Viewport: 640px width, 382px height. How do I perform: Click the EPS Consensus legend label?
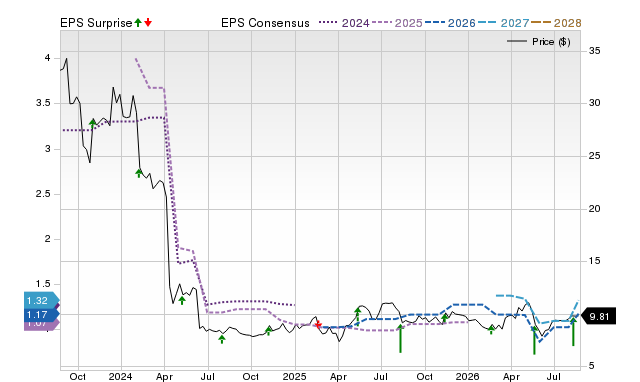(x=265, y=23)
